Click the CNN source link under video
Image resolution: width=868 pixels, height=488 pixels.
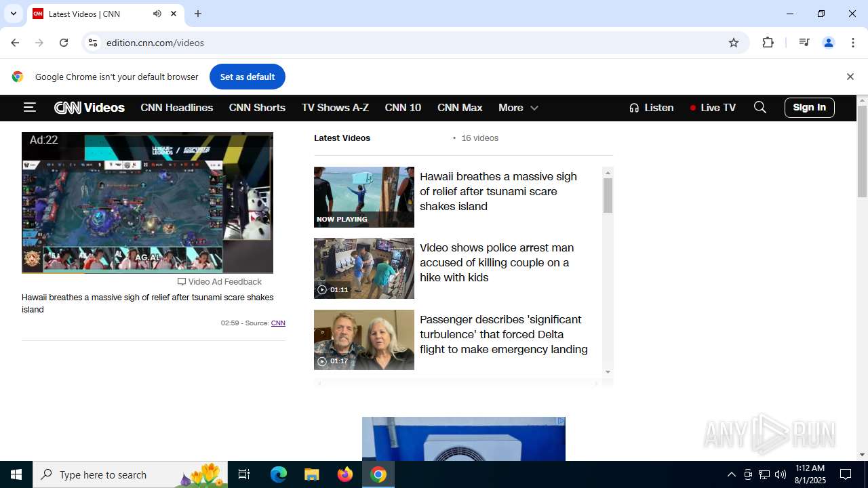(278, 323)
